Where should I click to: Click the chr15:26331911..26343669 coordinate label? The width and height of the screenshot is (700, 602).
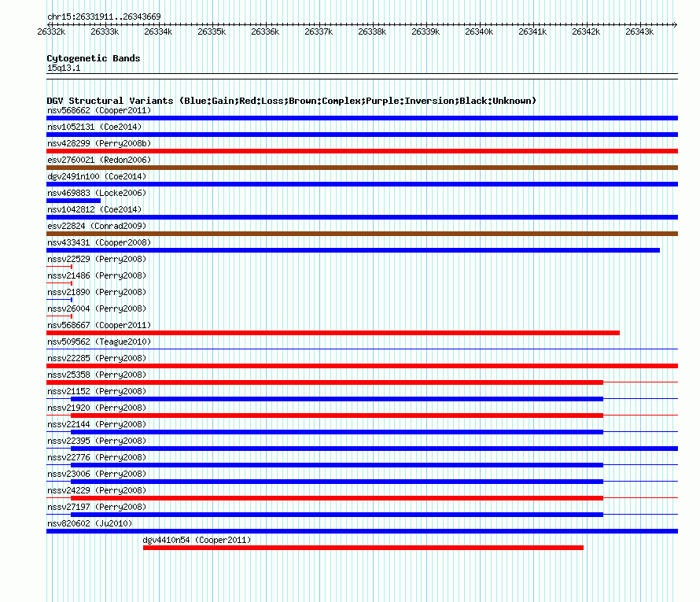(104, 17)
